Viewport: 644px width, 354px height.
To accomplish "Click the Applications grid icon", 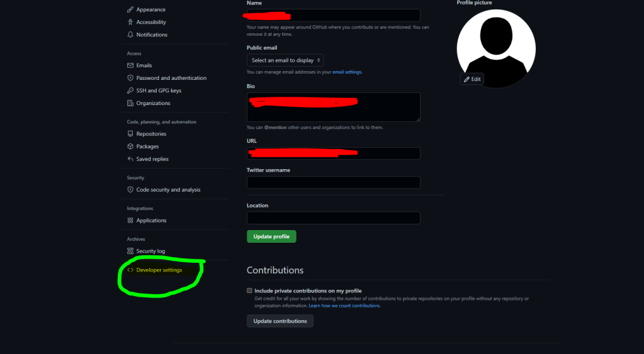I will (130, 220).
